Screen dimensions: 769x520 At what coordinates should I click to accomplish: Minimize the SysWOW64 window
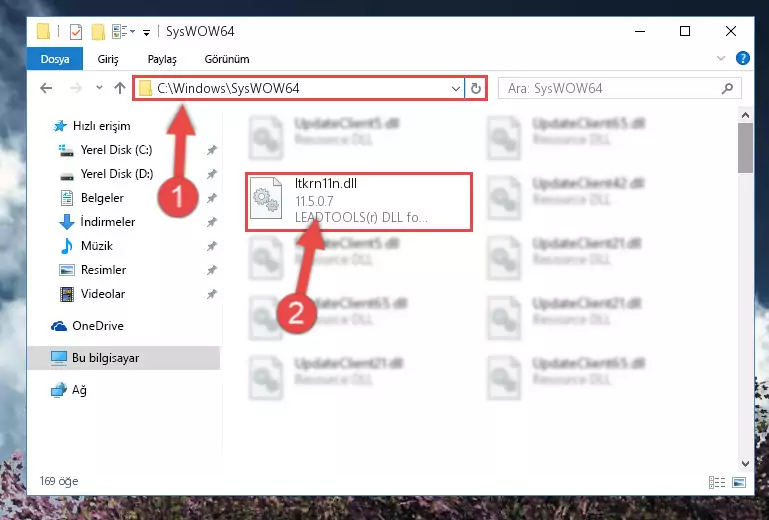(x=640, y=31)
